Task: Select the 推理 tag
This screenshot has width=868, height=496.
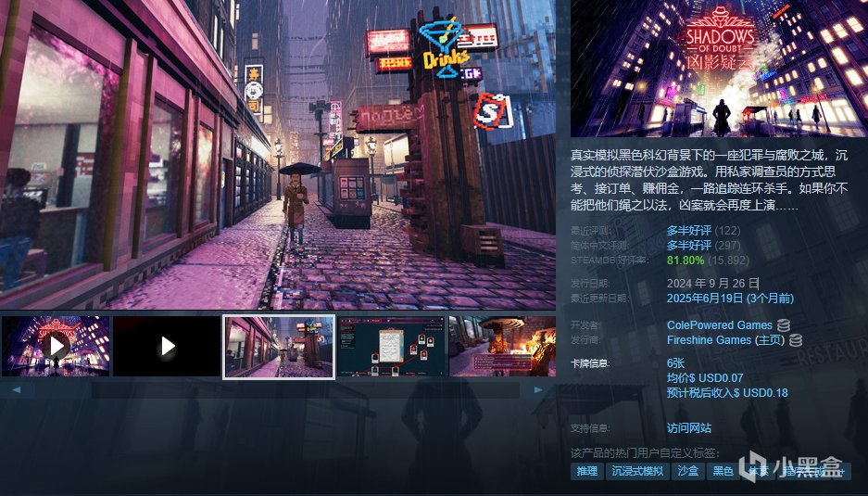Action: pyautogui.click(x=587, y=471)
